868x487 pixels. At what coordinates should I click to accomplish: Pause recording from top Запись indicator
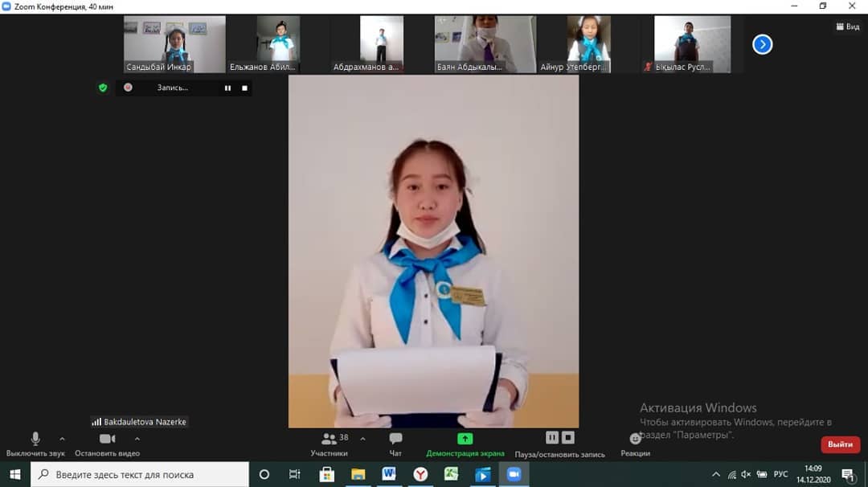point(227,88)
